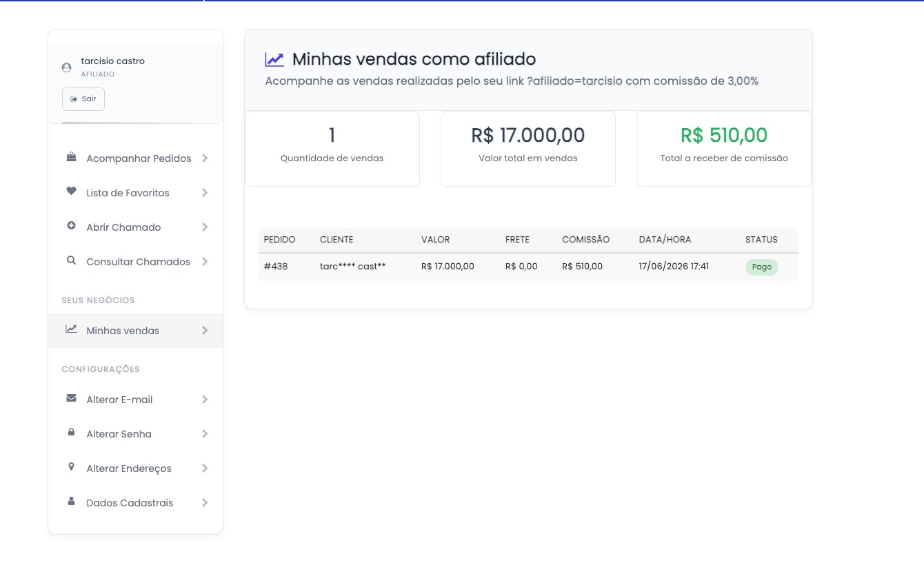Click the affiliate link description subtitle

512,81
